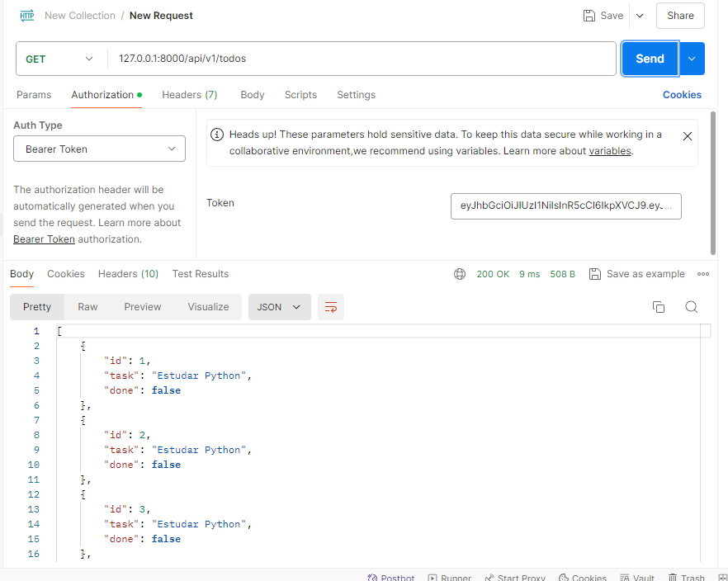The width and height of the screenshot is (728, 581).
Task: Select the Raw response view tab
Action: [87, 307]
